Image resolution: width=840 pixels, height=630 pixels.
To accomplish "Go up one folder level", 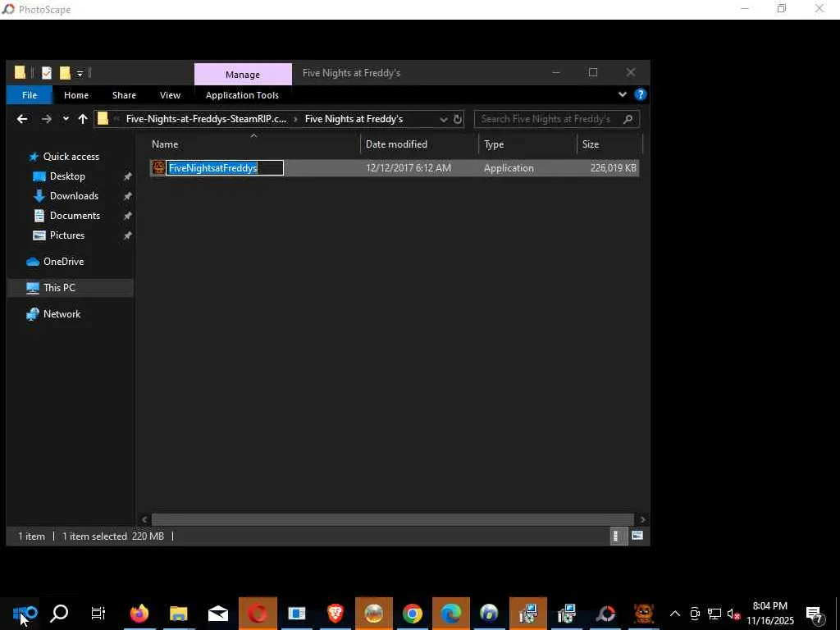I will tap(83, 119).
